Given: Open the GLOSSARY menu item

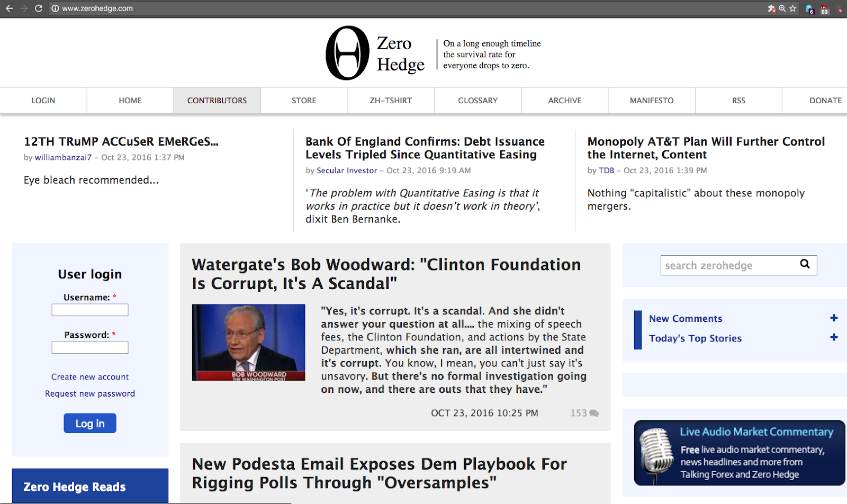Looking at the screenshot, I should point(478,101).
